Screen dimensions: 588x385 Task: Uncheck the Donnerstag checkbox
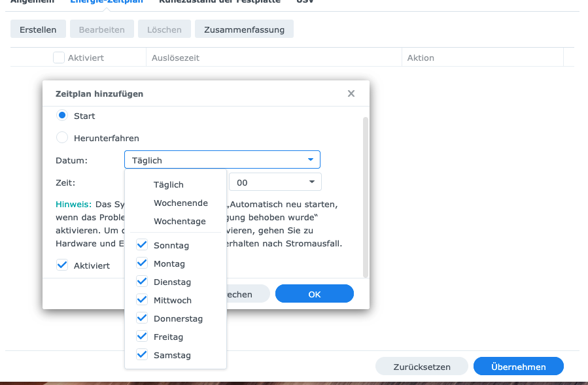(142, 318)
